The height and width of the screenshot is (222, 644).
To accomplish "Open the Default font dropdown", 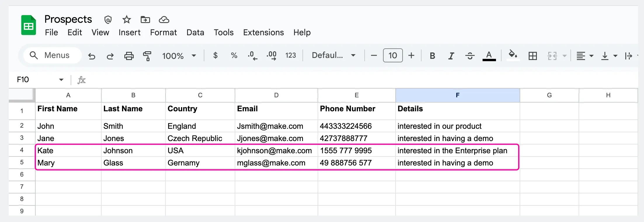I will coord(334,55).
